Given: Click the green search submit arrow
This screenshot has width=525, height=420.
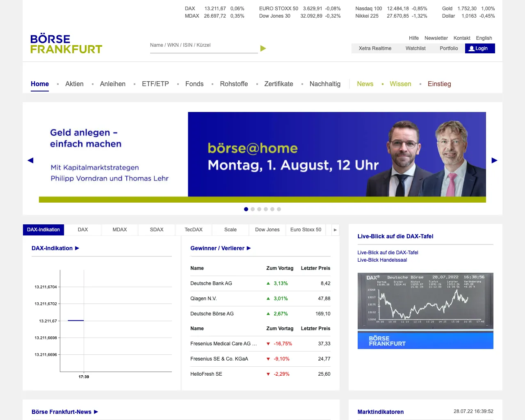Looking at the screenshot, I should [263, 48].
